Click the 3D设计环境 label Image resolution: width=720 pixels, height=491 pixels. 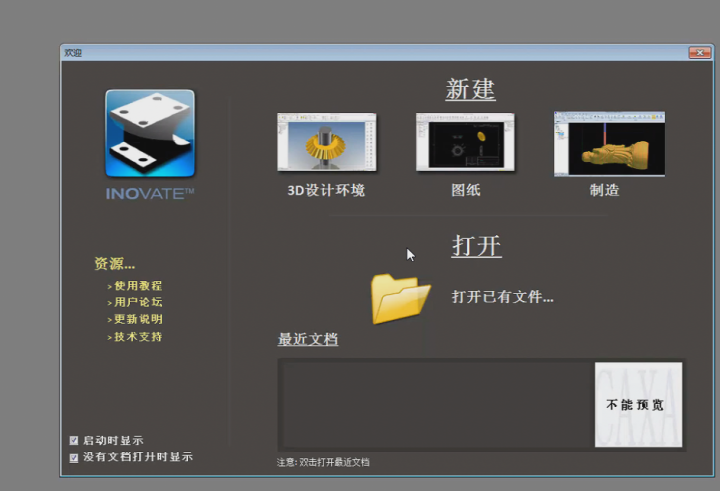[326, 190]
